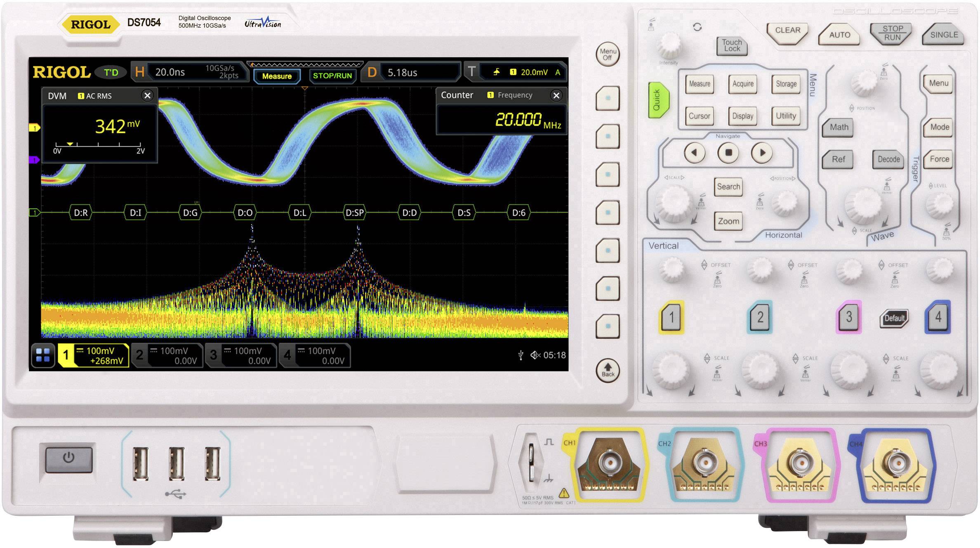Touch the CH1 BNC input connector
Screen dimensions: 980x548
610,462
